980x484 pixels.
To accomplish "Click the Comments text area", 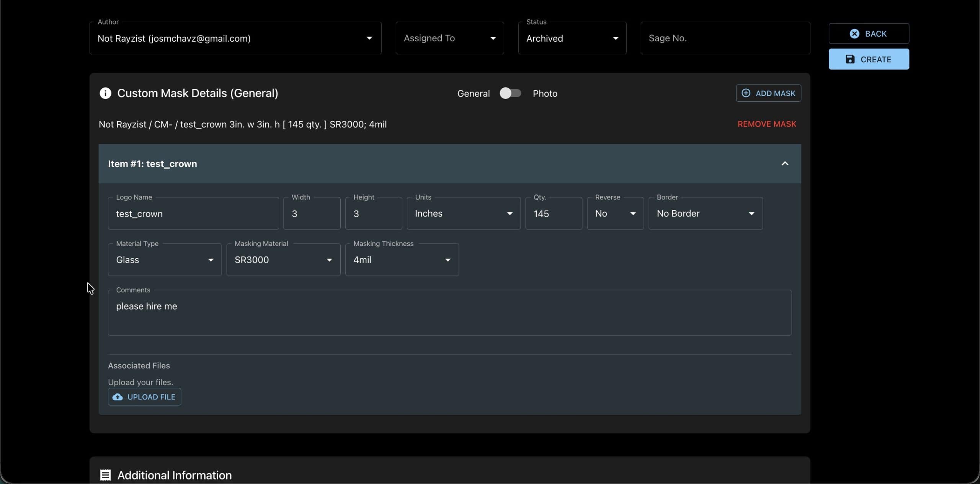I will (x=449, y=312).
